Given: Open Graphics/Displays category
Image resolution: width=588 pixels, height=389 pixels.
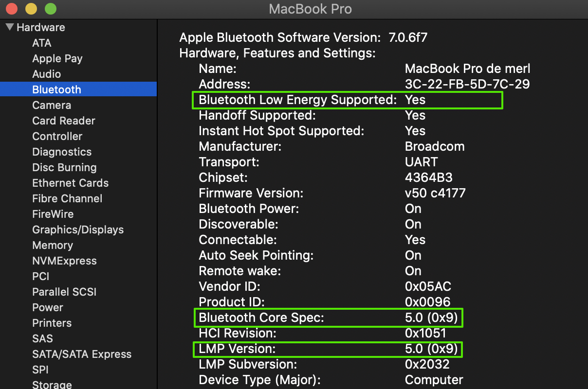Looking at the screenshot, I should [78, 230].
